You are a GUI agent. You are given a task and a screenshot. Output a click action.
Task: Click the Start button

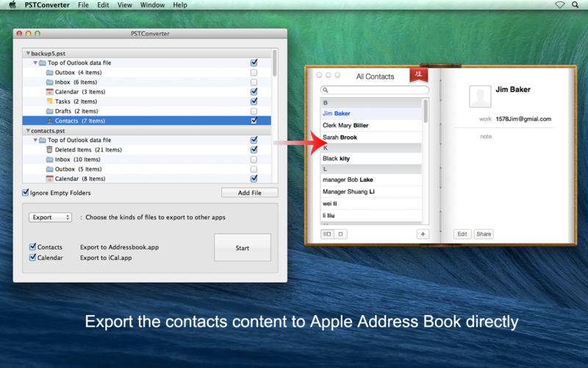click(x=243, y=248)
